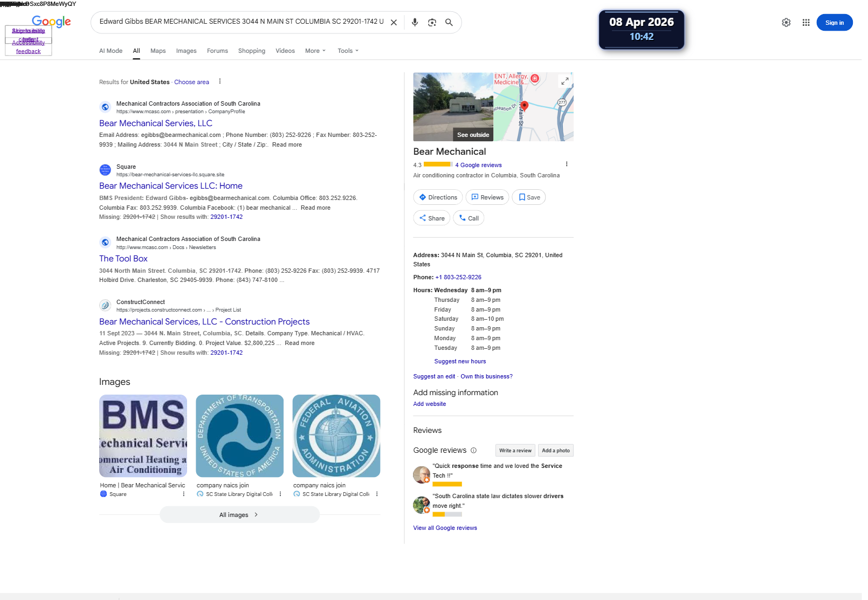The height and width of the screenshot is (600, 868).
Task: Open the See outside street view photo
Action: pos(453,107)
